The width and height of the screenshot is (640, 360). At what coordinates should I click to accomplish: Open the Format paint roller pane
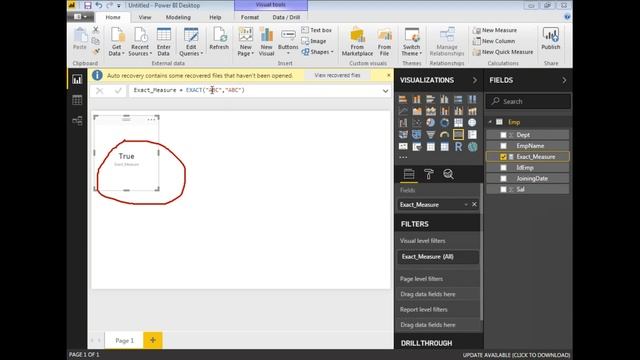(x=429, y=174)
